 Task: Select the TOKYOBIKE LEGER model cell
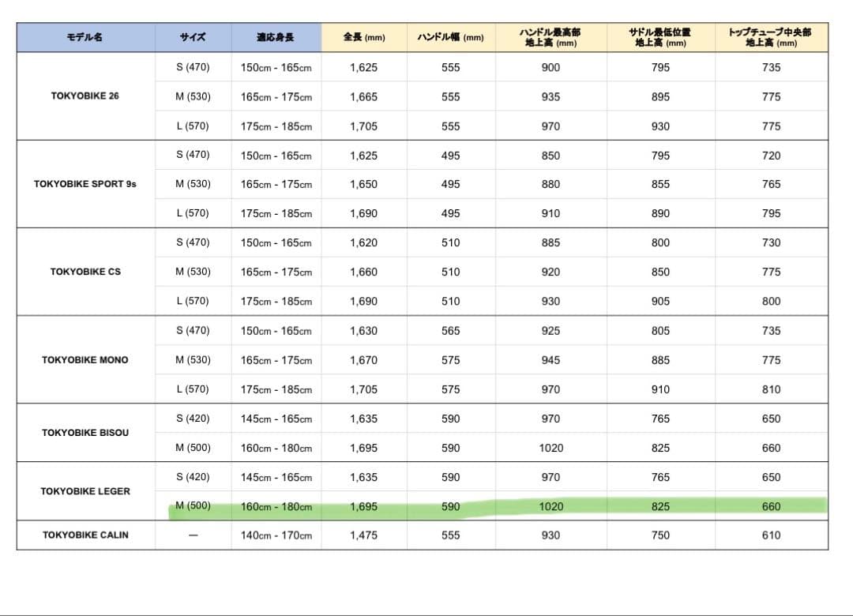click(x=85, y=491)
